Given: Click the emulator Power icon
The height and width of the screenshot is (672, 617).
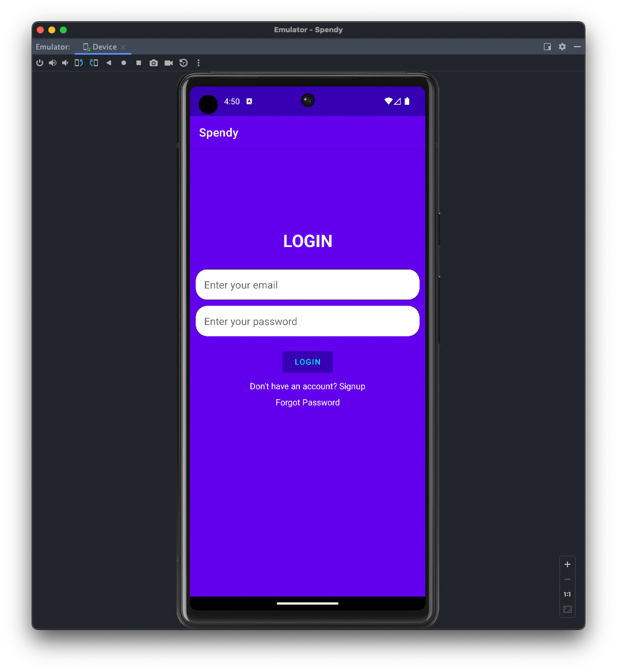Looking at the screenshot, I should click(39, 63).
